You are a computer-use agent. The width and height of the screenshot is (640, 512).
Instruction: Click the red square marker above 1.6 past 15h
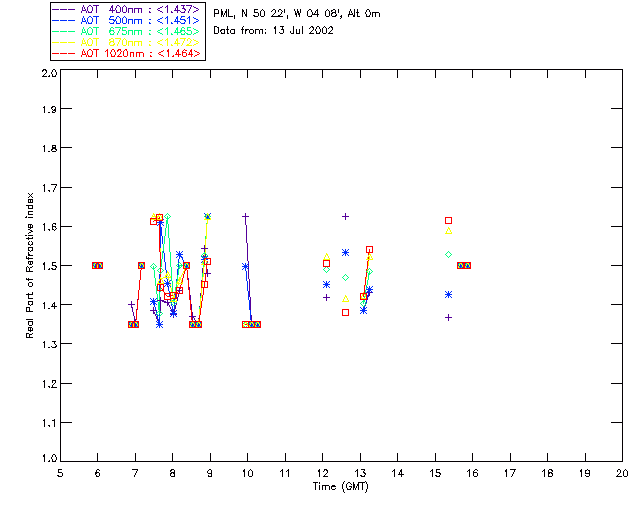click(449, 220)
